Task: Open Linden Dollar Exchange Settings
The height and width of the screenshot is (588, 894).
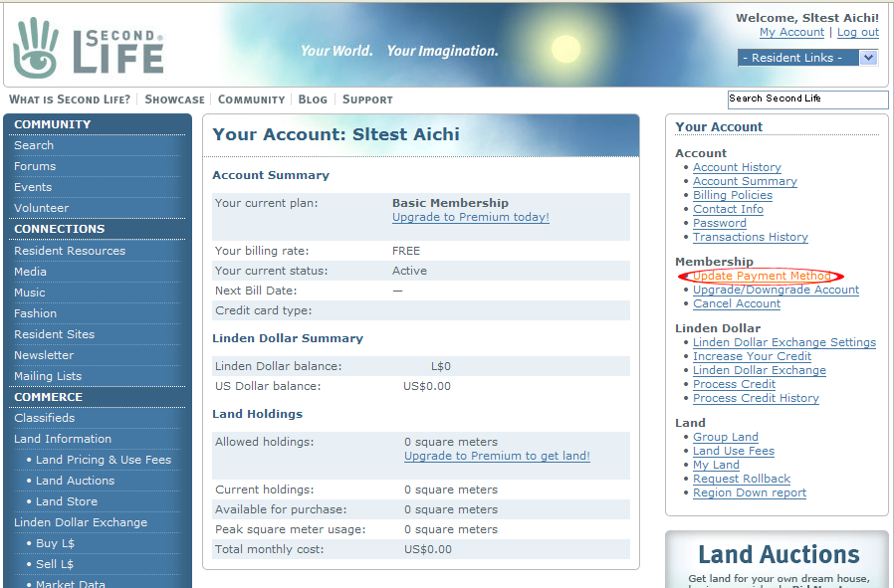Action: [x=783, y=342]
